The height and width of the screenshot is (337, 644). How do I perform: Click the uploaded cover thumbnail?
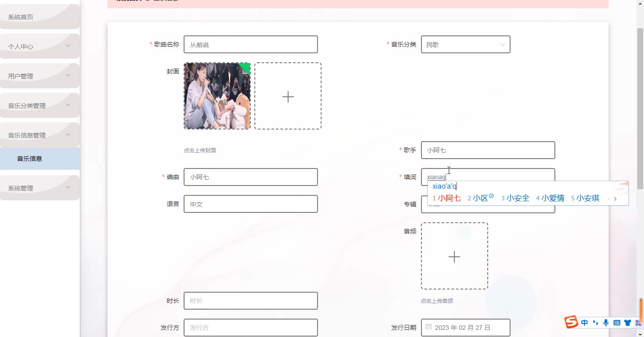[x=217, y=96]
